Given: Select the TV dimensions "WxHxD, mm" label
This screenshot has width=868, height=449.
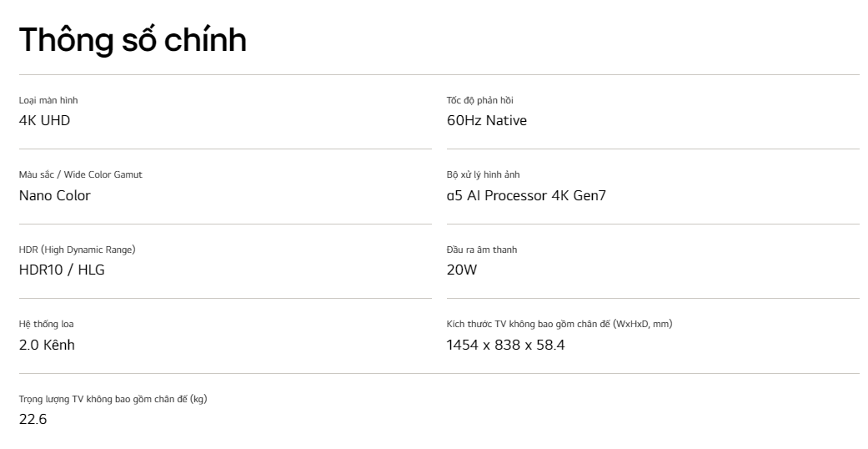Looking at the screenshot, I should pyautogui.click(x=559, y=324).
